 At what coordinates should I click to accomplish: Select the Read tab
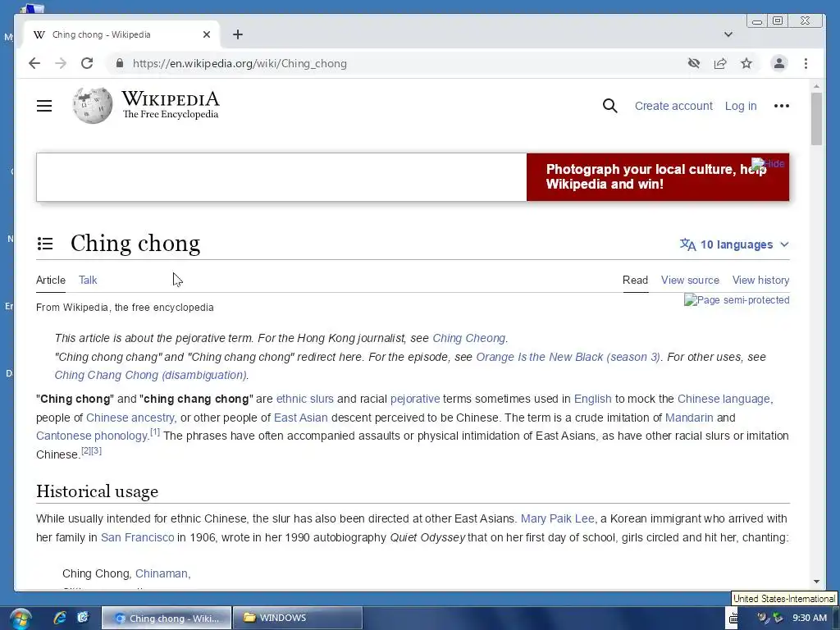pyautogui.click(x=635, y=280)
